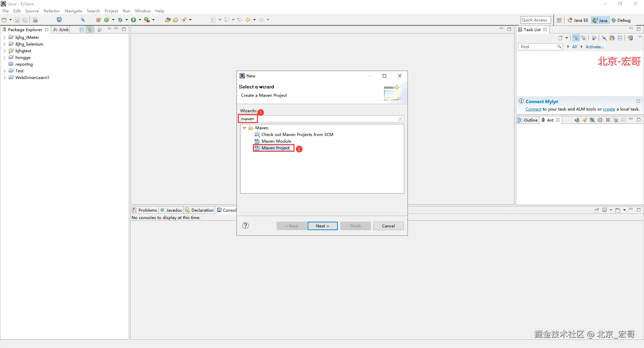Open the Refactor menu
644x348 pixels.
pyautogui.click(x=52, y=11)
